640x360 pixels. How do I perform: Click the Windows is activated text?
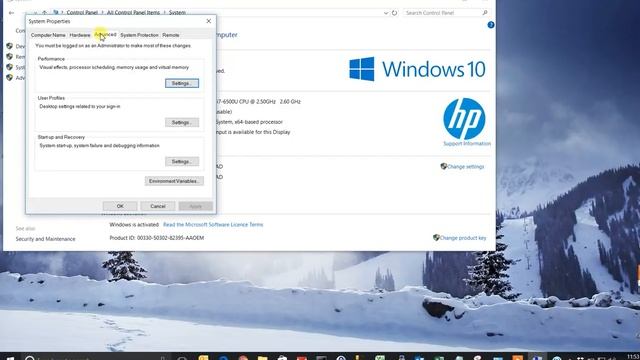click(x=134, y=224)
